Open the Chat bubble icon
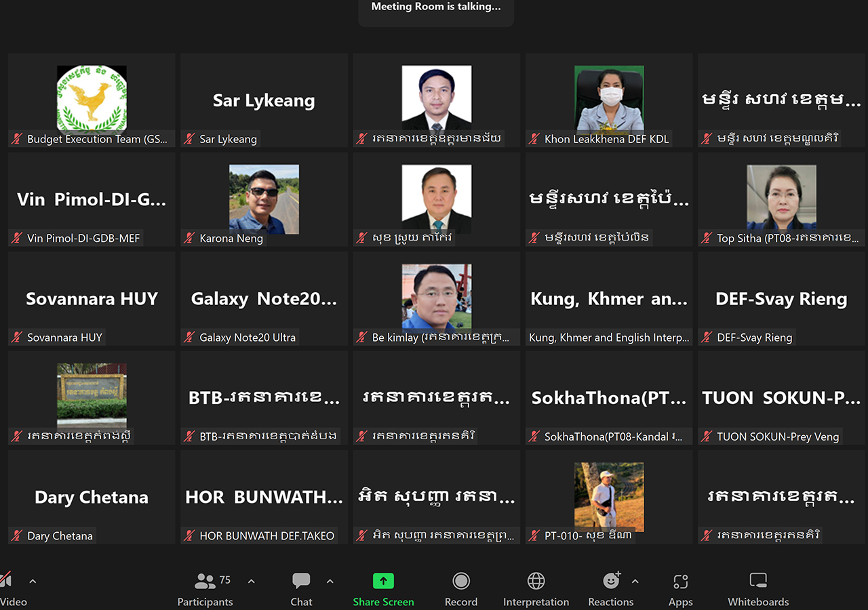This screenshot has width=868, height=610. [x=301, y=581]
